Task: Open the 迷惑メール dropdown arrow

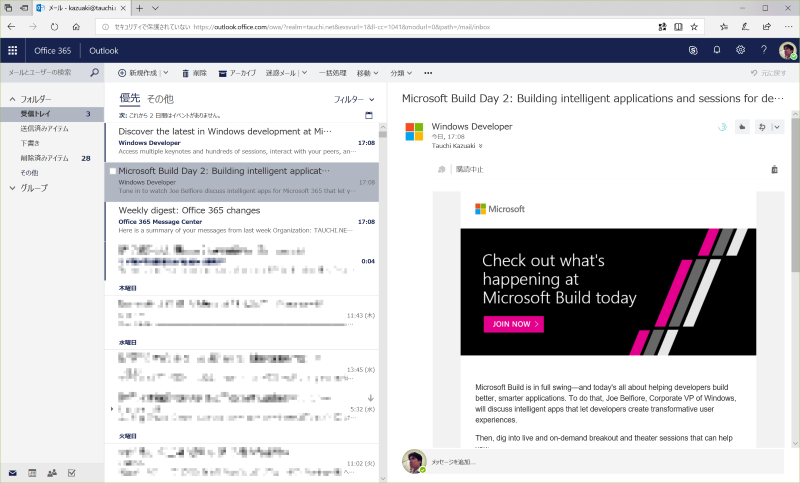Action: point(305,73)
